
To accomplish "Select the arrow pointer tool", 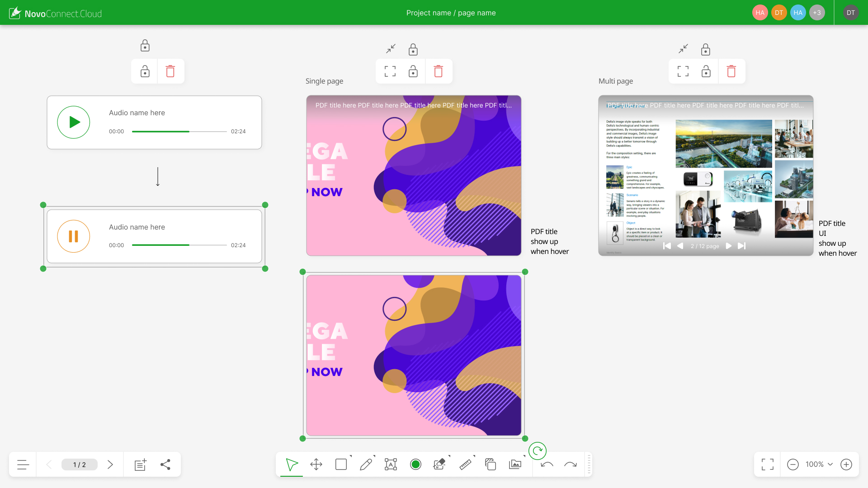I will [x=292, y=464].
